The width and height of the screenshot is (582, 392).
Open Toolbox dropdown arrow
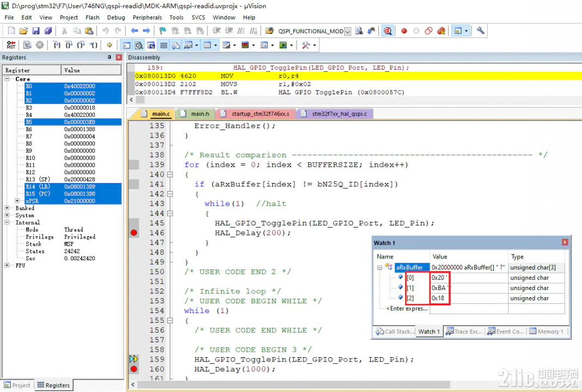(315, 45)
